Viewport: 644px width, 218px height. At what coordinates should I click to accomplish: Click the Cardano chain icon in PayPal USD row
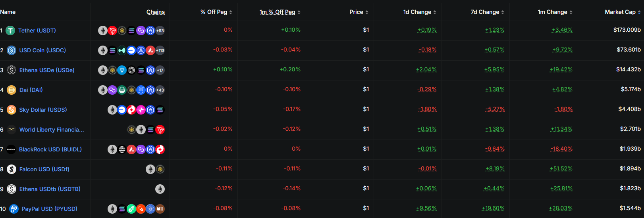(x=150, y=209)
